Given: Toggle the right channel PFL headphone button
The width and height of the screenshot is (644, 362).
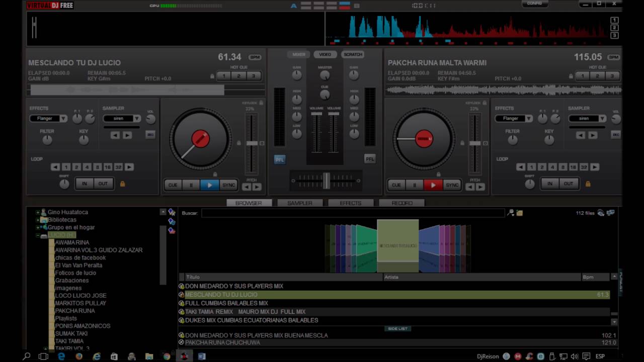Looking at the screenshot, I should 370,159.
